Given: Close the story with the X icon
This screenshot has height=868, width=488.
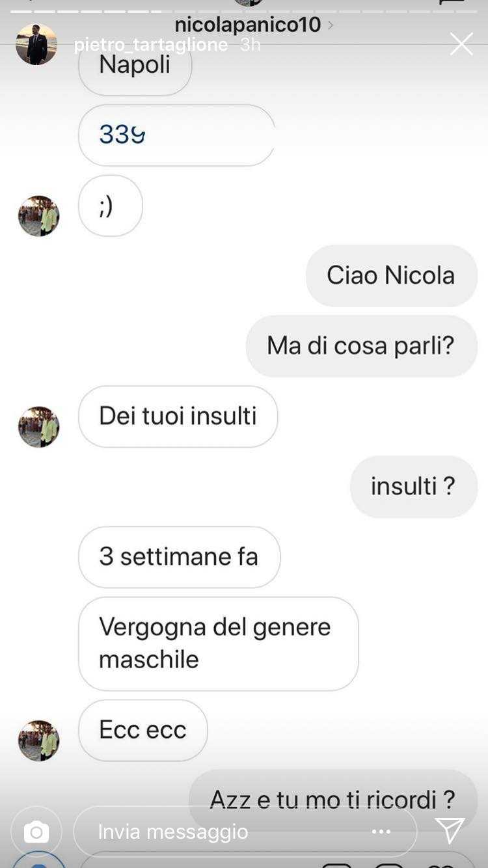Looking at the screenshot, I should point(461,44).
